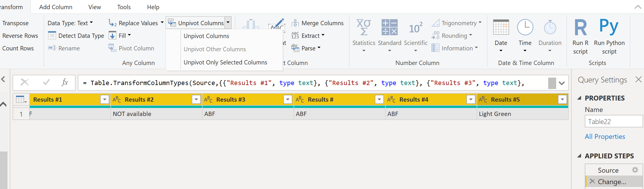Select row number 1
This screenshot has height=189, width=644.
point(21,114)
